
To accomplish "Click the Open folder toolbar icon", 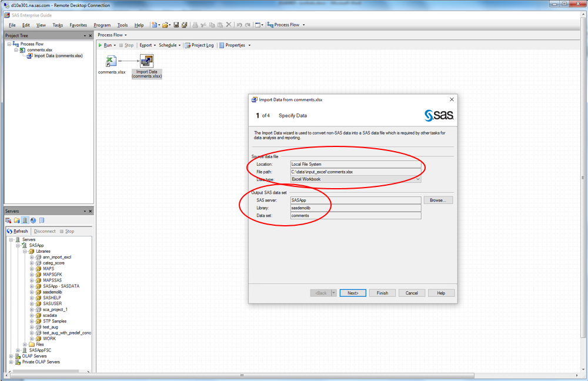I will (x=165, y=25).
